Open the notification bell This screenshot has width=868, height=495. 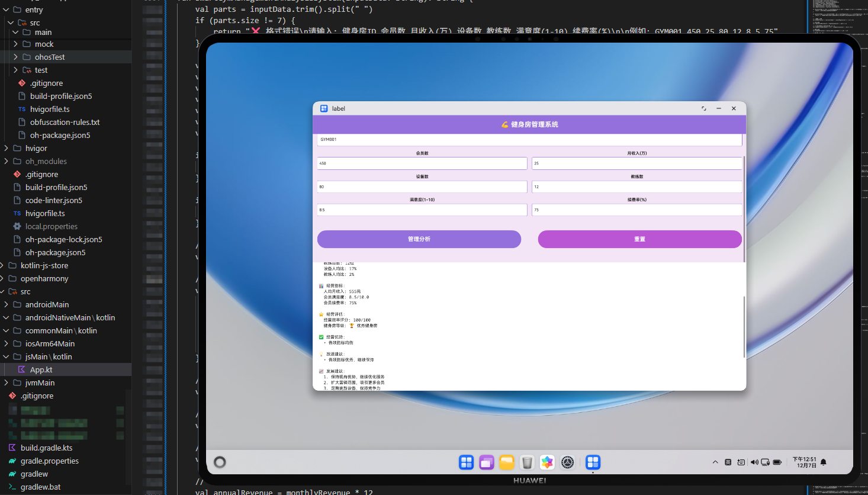coord(823,462)
